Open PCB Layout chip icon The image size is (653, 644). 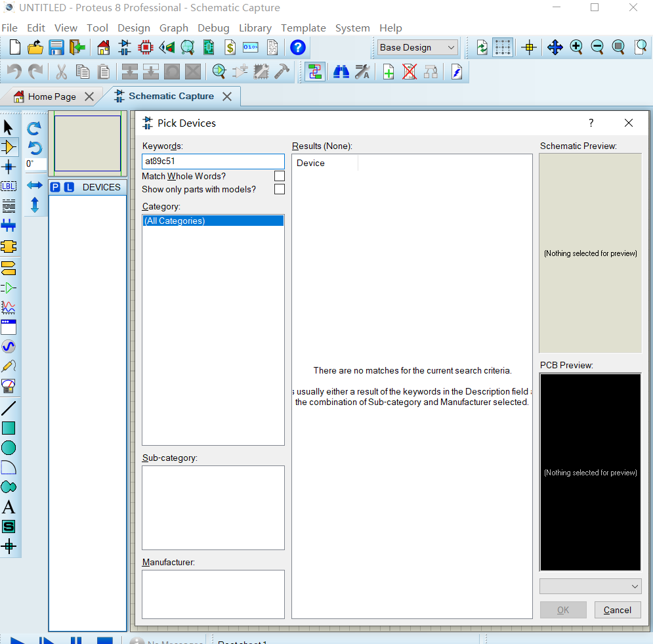pyautogui.click(x=145, y=47)
